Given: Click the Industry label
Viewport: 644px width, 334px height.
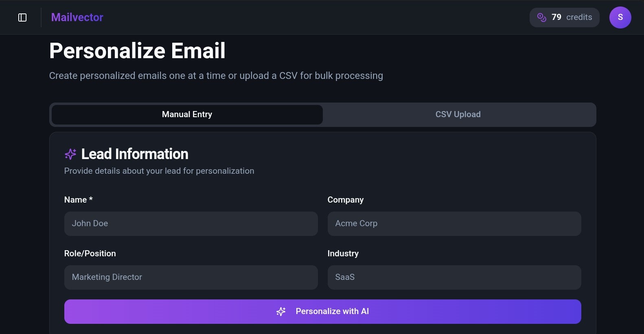Looking at the screenshot, I should (343, 253).
